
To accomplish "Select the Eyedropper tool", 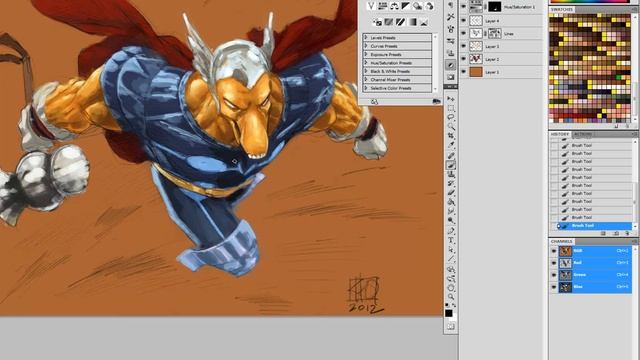I will (x=451, y=145).
